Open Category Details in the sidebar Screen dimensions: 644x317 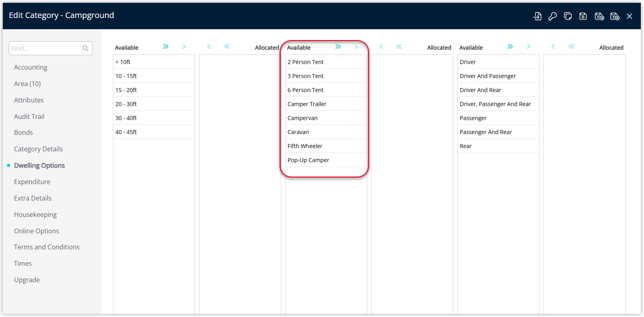[x=38, y=149]
